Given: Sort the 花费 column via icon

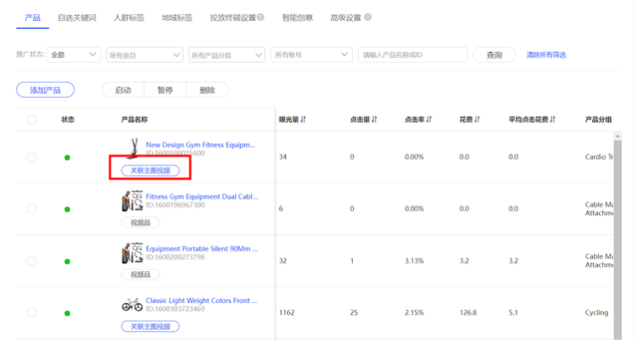Looking at the screenshot, I should [x=478, y=120].
